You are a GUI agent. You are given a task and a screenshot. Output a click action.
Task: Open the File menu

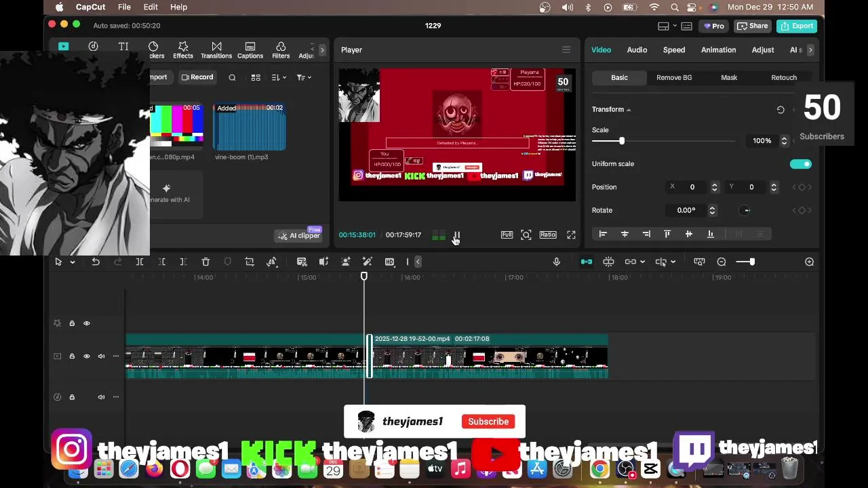[x=124, y=7]
